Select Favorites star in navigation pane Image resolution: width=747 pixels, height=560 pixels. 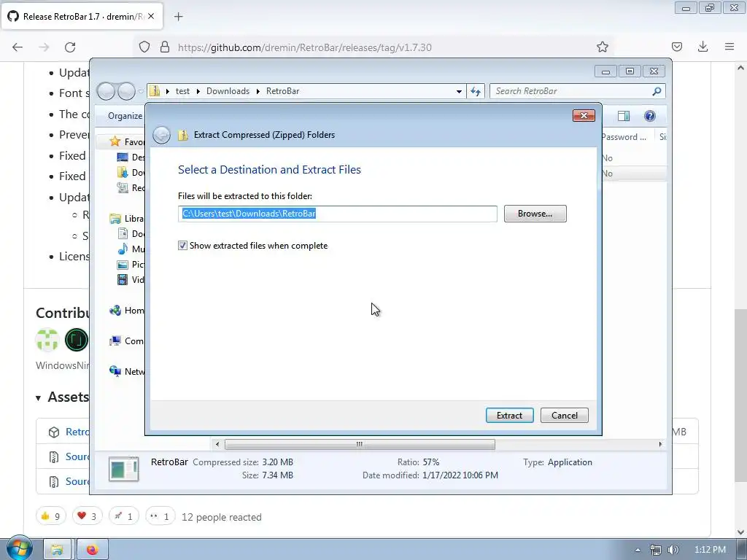coord(115,141)
